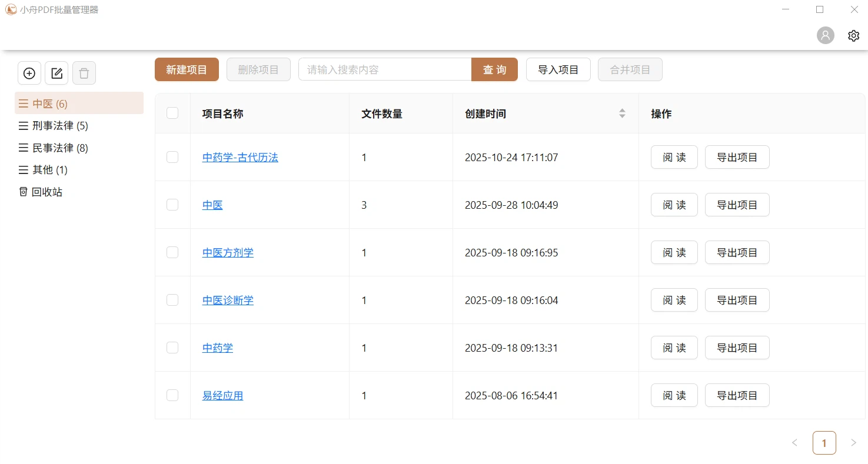Click the 新建项目 button
Screen dimensions: 868x464
coord(187,69)
